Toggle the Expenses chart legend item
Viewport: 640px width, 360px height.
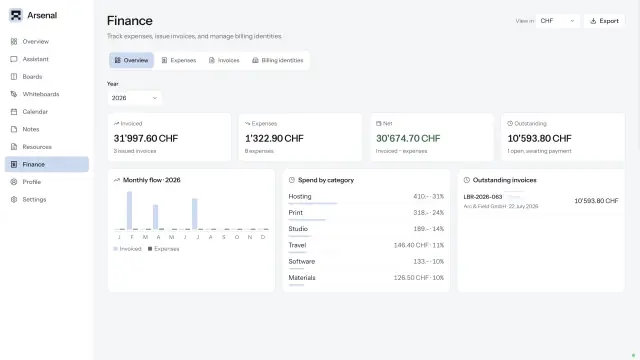click(163, 249)
